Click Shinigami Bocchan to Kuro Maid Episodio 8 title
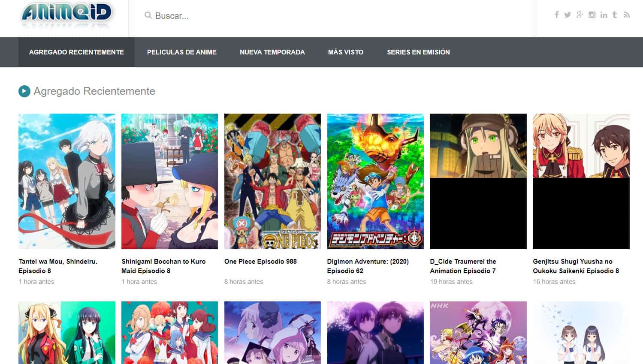The image size is (643, 364). pos(163,266)
